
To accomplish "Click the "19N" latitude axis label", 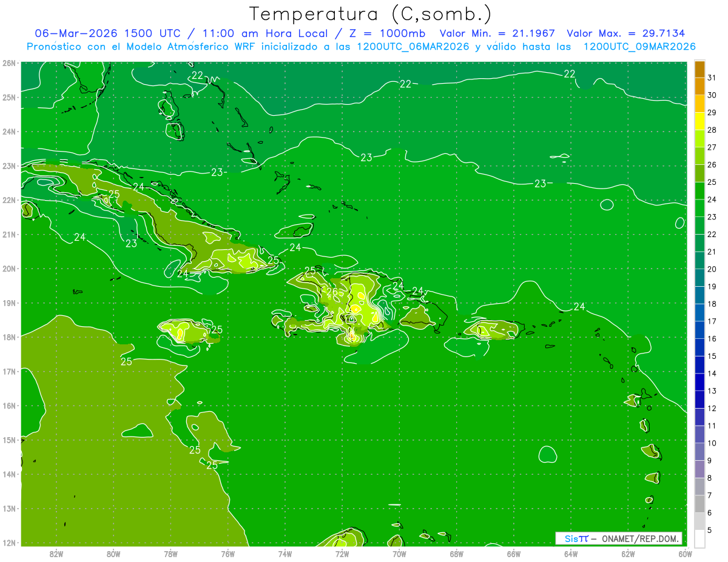I will tap(8, 303).
